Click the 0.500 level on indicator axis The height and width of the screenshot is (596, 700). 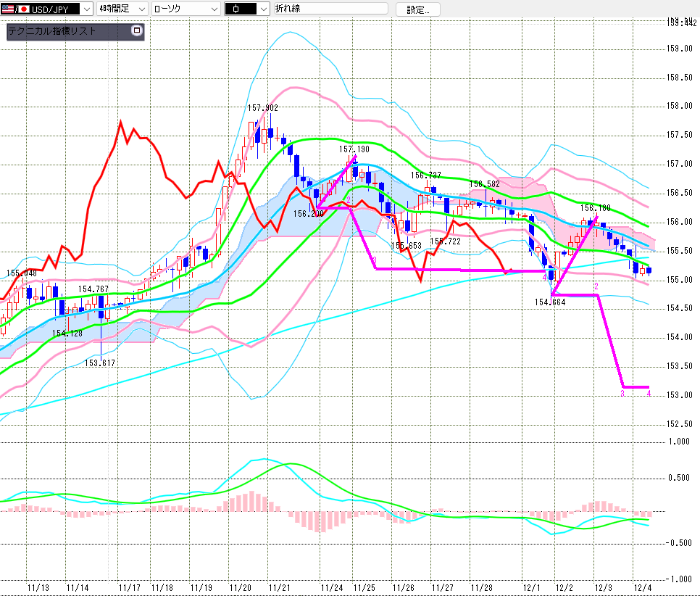pyautogui.click(x=680, y=477)
